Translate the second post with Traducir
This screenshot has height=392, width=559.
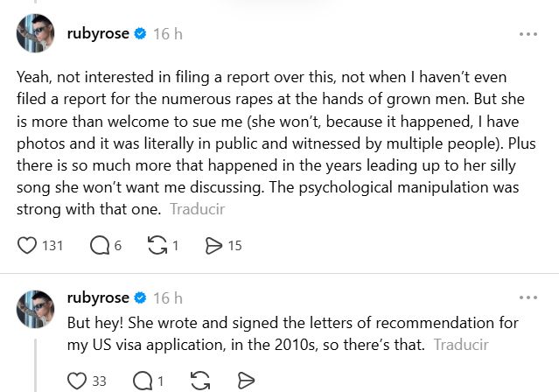pos(461,344)
